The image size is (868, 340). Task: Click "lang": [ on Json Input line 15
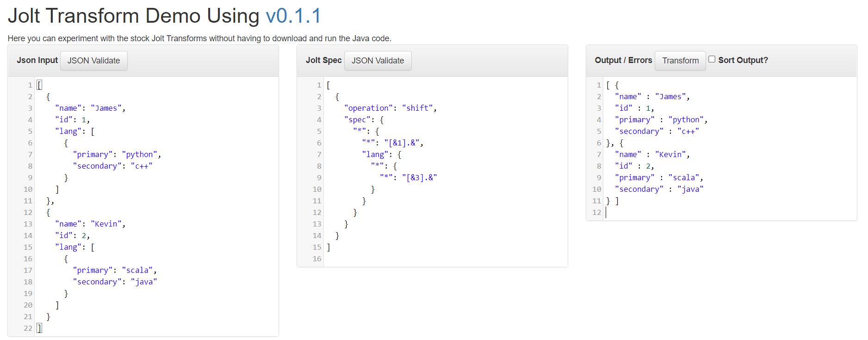[75, 247]
